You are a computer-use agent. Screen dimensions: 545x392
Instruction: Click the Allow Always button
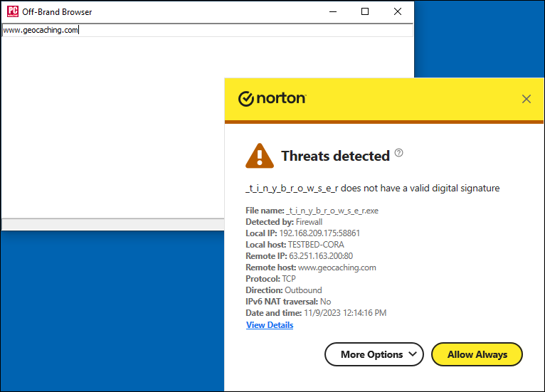pyautogui.click(x=477, y=354)
